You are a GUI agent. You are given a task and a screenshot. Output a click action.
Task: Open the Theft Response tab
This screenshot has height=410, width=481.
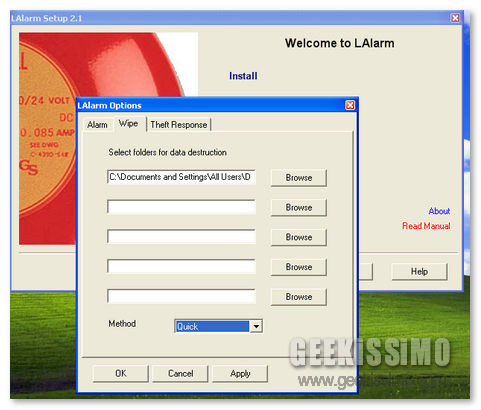pyautogui.click(x=179, y=125)
